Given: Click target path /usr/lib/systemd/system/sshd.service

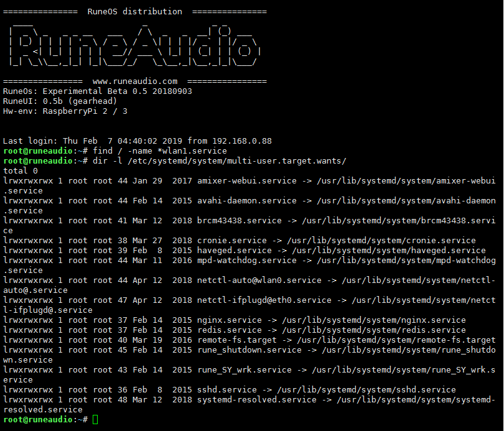Looking at the screenshot, I should point(366,390).
